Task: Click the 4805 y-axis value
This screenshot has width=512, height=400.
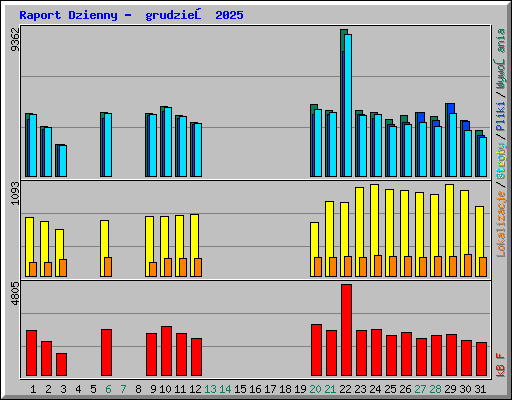Action: pos(15,293)
